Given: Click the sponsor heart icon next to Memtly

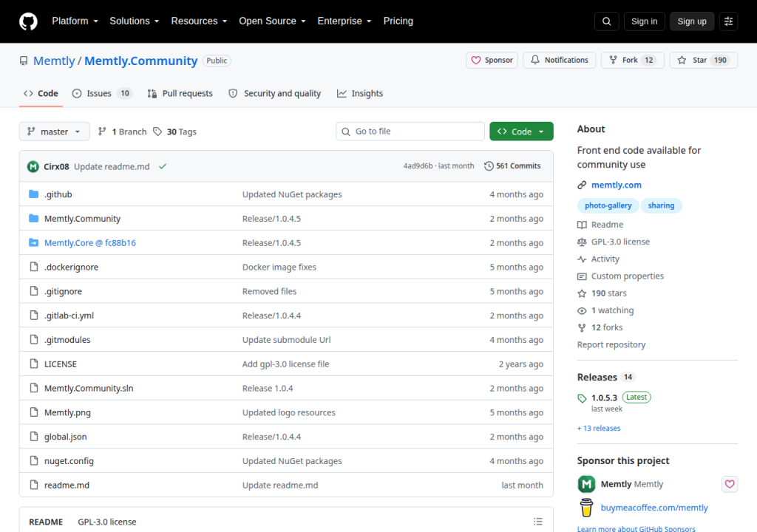Looking at the screenshot, I should (x=730, y=484).
